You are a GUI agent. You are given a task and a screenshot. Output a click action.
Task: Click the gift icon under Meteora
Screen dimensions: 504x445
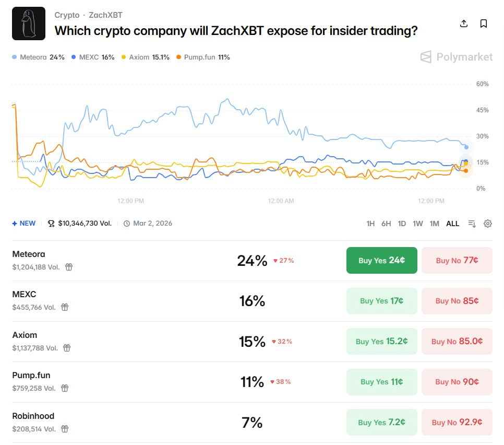point(69,267)
